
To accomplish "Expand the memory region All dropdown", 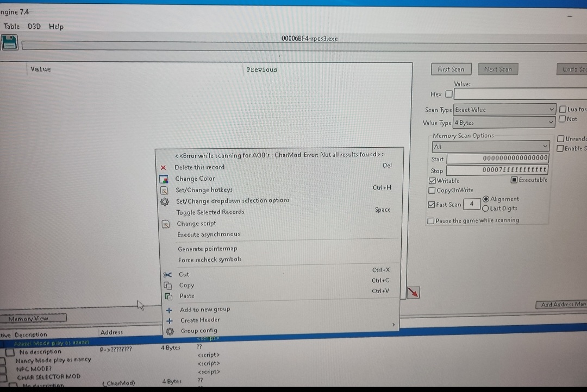I will [491, 147].
